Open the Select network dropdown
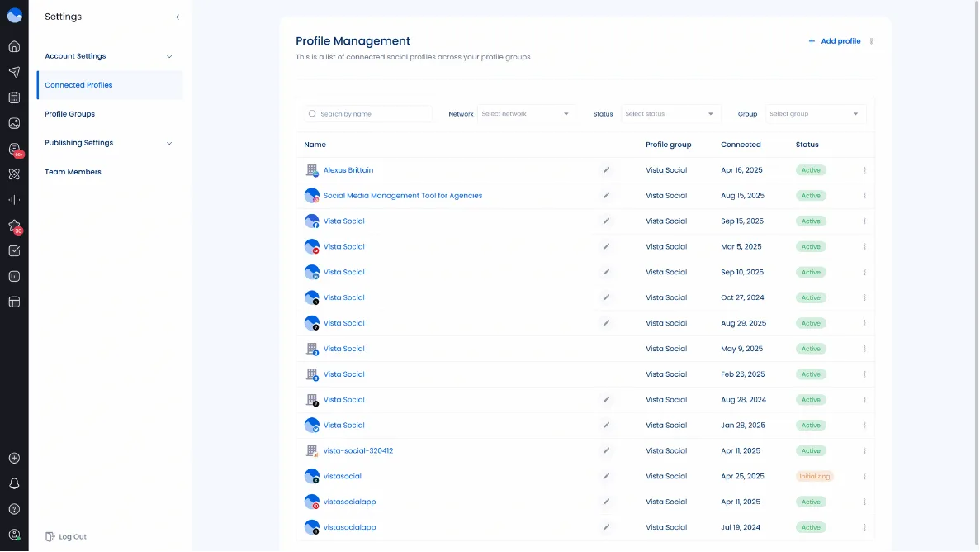Image resolution: width=980 pixels, height=552 pixels. coord(526,113)
